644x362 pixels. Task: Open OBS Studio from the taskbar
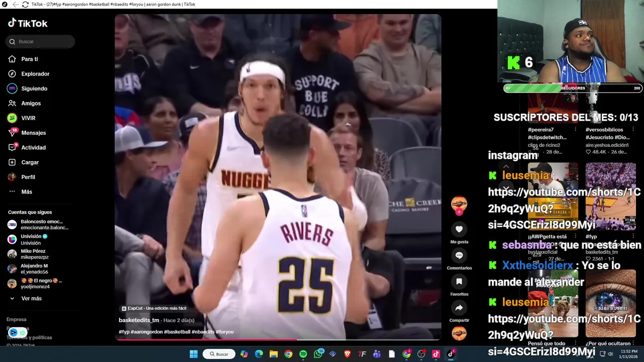[x=421, y=354]
